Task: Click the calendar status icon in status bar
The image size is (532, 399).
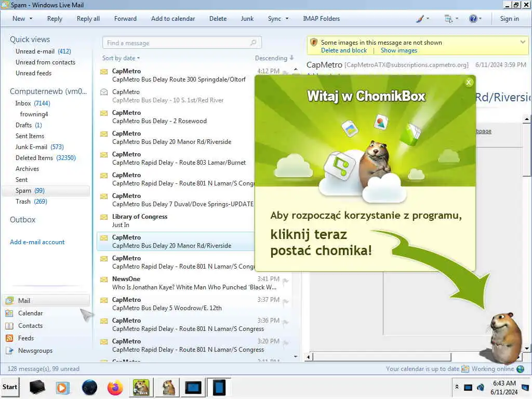Action: point(465,369)
